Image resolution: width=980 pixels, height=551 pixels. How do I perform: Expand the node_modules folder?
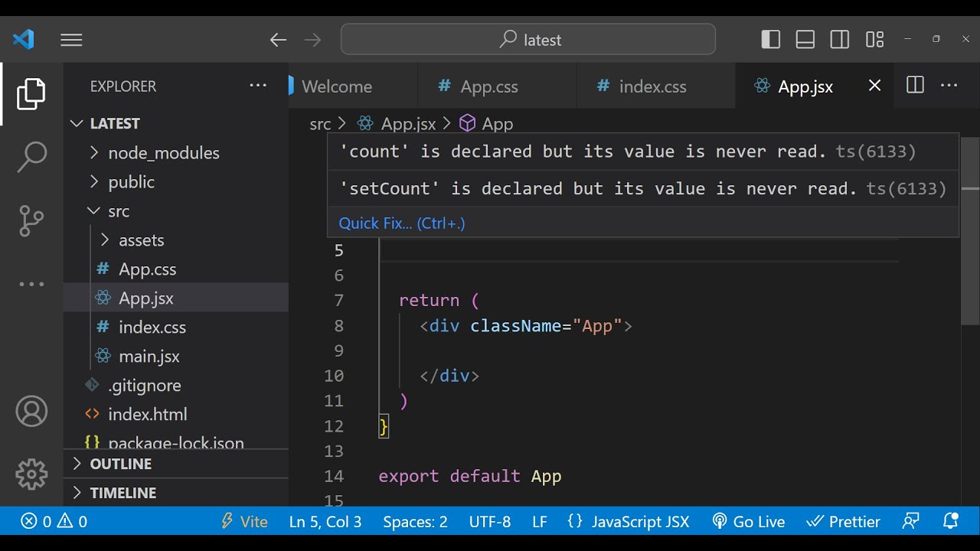click(163, 153)
